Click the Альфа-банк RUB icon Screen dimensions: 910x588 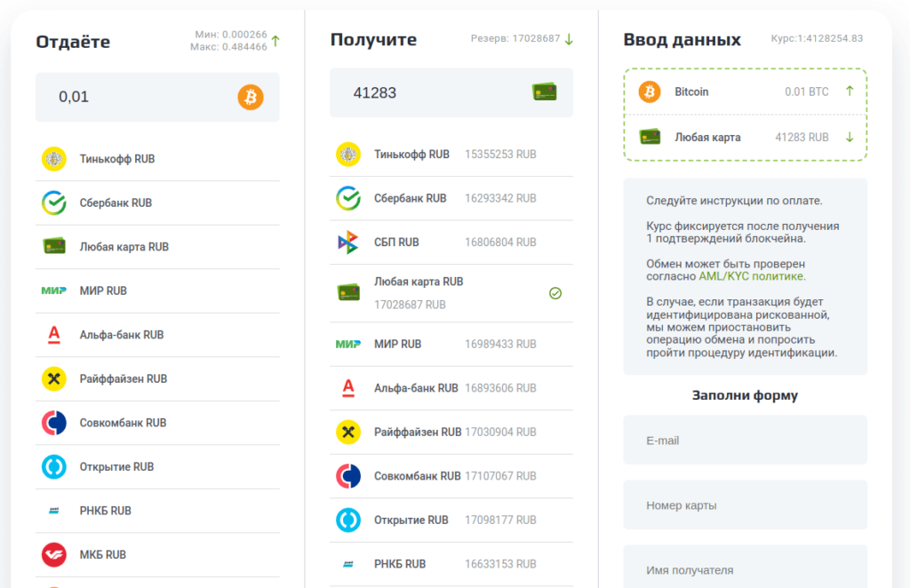[55, 335]
